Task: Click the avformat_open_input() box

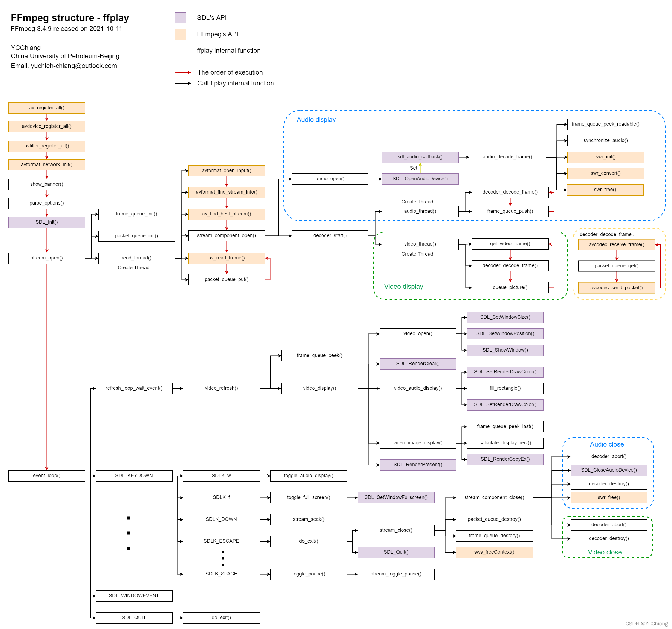Action: [x=227, y=171]
